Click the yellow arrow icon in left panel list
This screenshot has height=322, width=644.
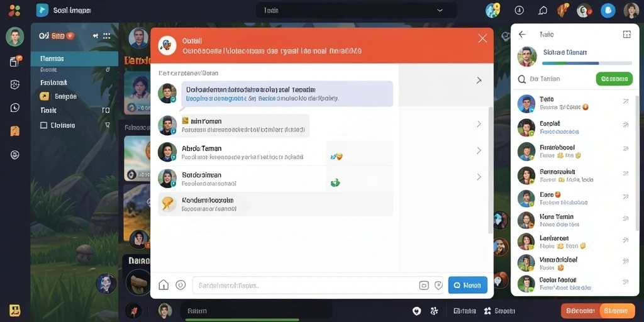[x=44, y=96]
